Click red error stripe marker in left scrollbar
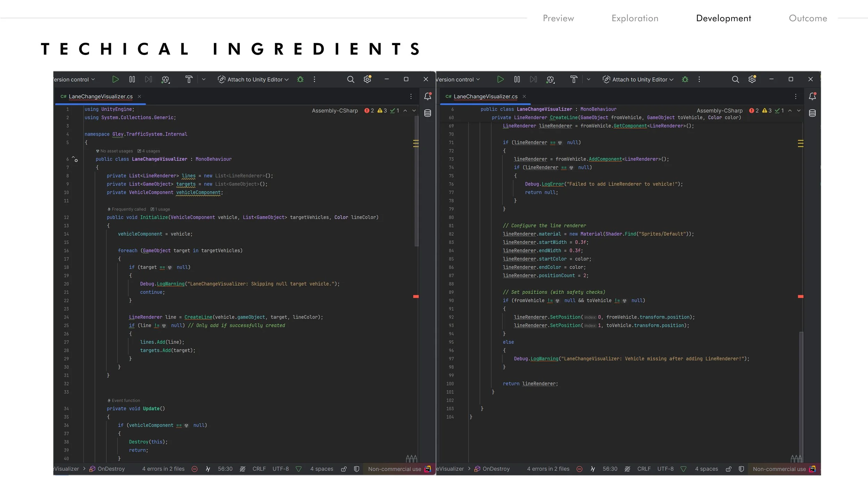This screenshot has width=868, height=488. [416, 296]
